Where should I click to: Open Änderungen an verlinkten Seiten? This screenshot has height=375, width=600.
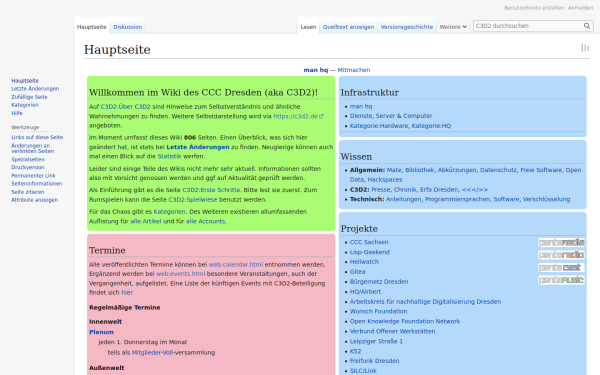[x=33, y=148]
